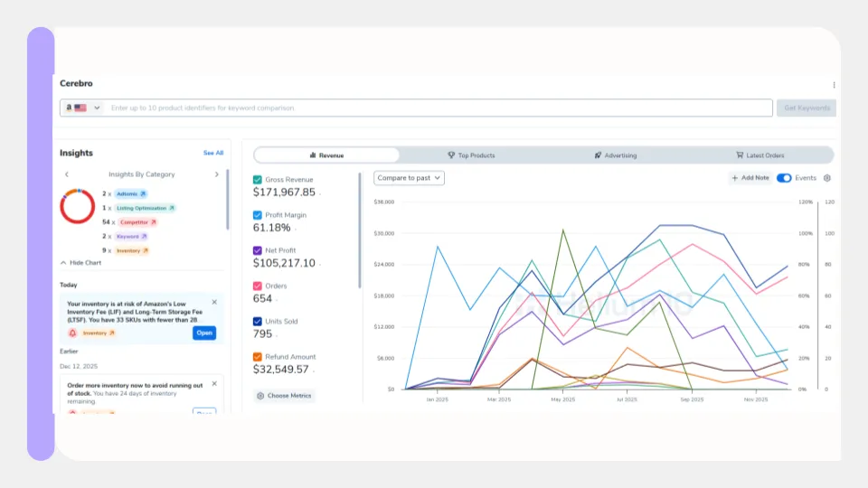Screen dimensions: 868x488
Task: Uncheck the Gross Revenue checkbox
Action: click(x=258, y=180)
